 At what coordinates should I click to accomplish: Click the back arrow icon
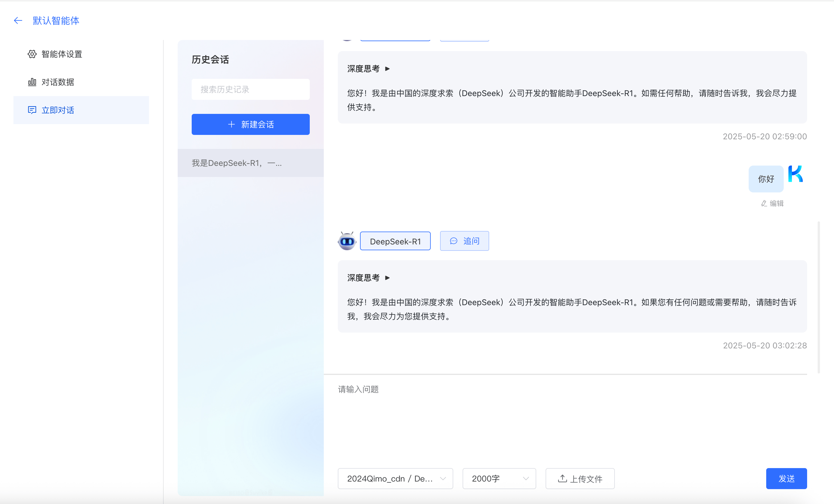18,21
